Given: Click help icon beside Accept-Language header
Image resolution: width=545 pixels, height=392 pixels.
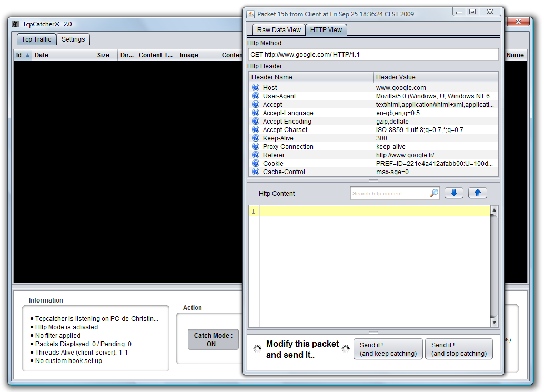Looking at the screenshot, I should 256,113.
